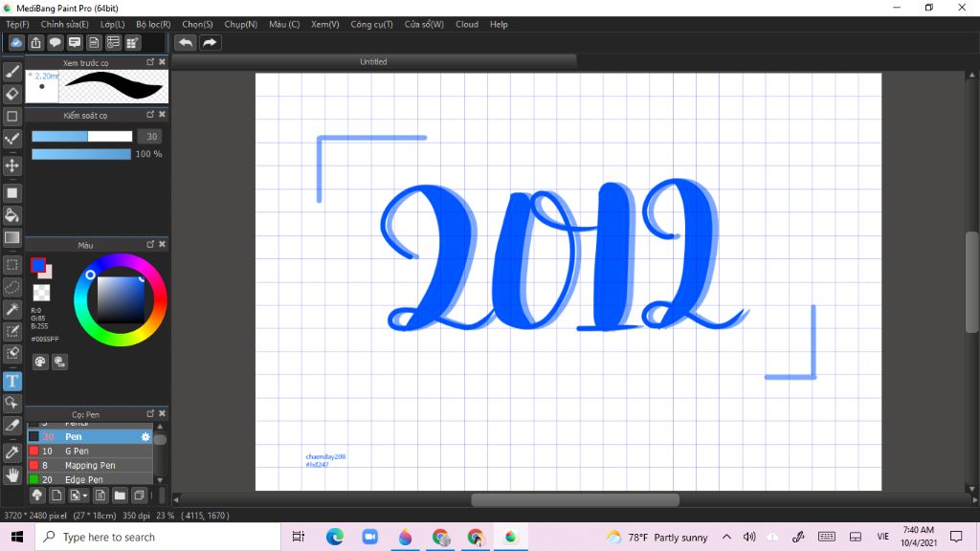The height and width of the screenshot is (551, 980).
Task: Select the Select Eraser tool
Action: click(x=11, y=353)
